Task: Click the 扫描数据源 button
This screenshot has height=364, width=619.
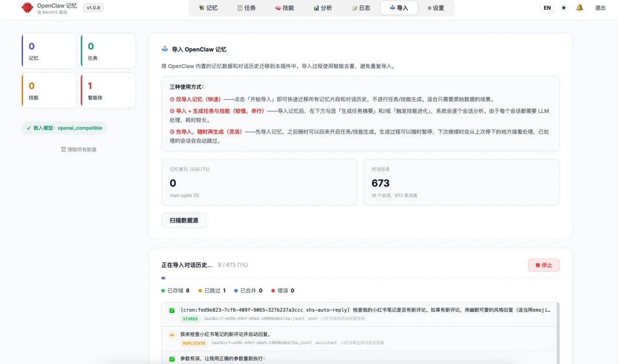Action: click(184, 220)
